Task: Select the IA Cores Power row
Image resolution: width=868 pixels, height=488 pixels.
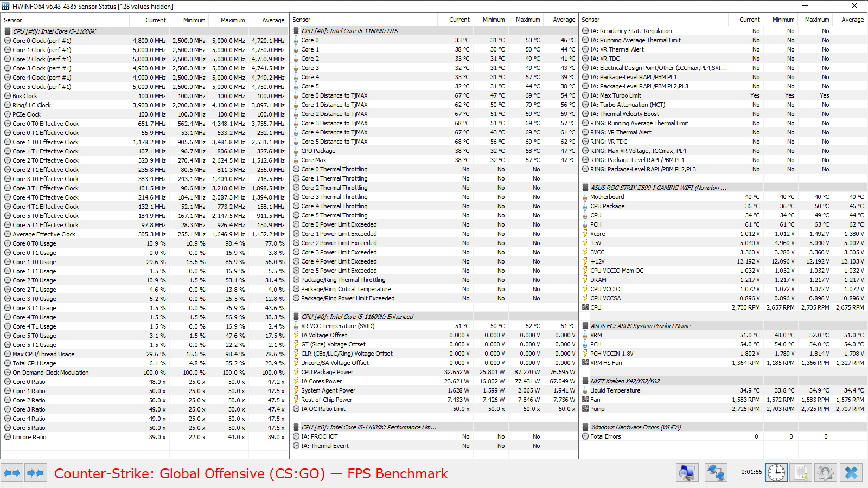Action: coord(434,381)
